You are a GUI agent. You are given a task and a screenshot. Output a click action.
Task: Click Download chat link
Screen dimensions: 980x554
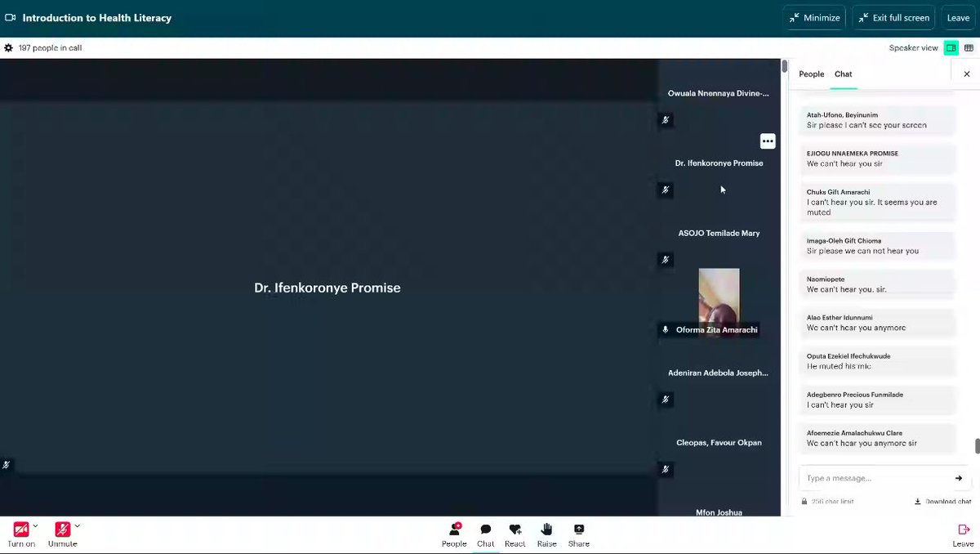tap(942, 502)
